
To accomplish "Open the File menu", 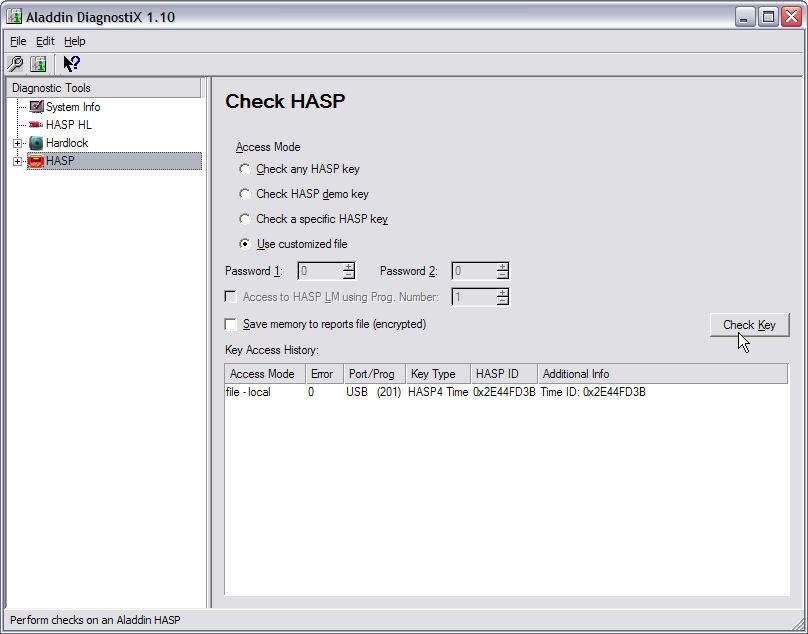I will pos(18,41).
